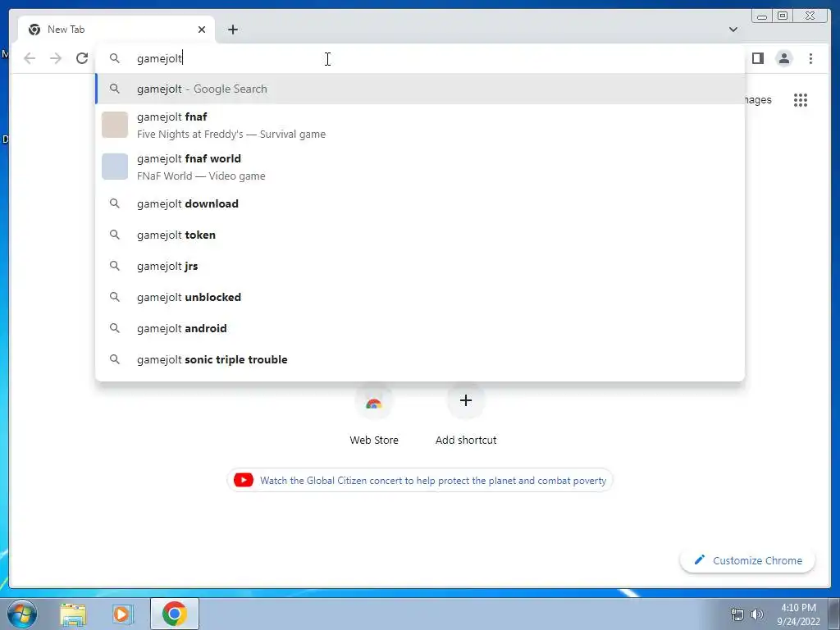This screenshot has height=630, width=840.
Task: Open the Web Store shortcut
Action: point(374,415)
